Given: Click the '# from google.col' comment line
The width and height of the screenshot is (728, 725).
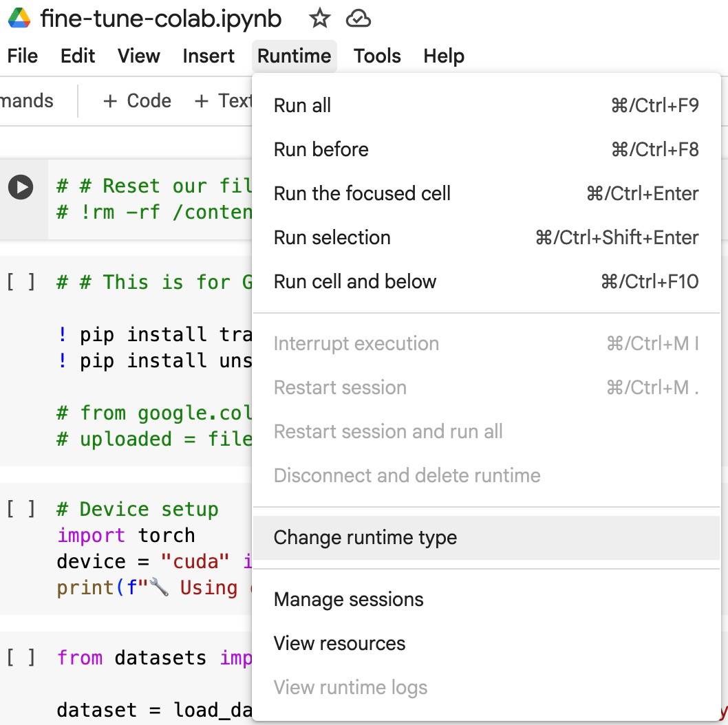Looking at the screenshot, I should point(154,413).
